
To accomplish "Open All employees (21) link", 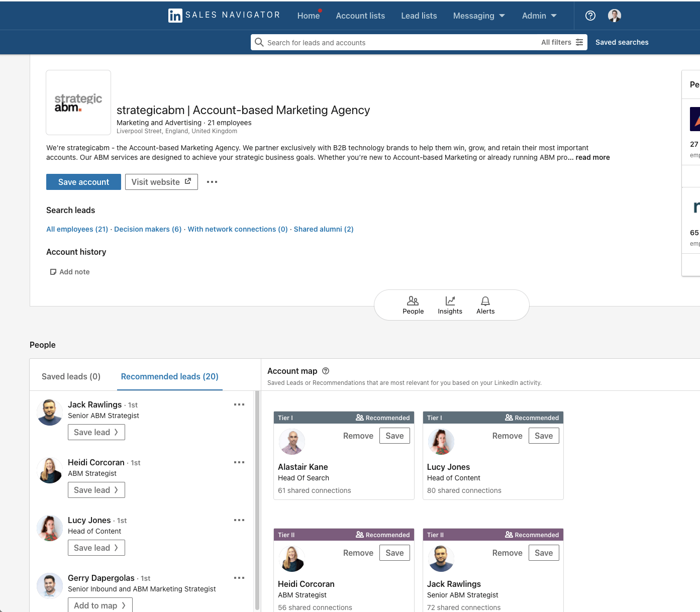I will click(77, 229).
